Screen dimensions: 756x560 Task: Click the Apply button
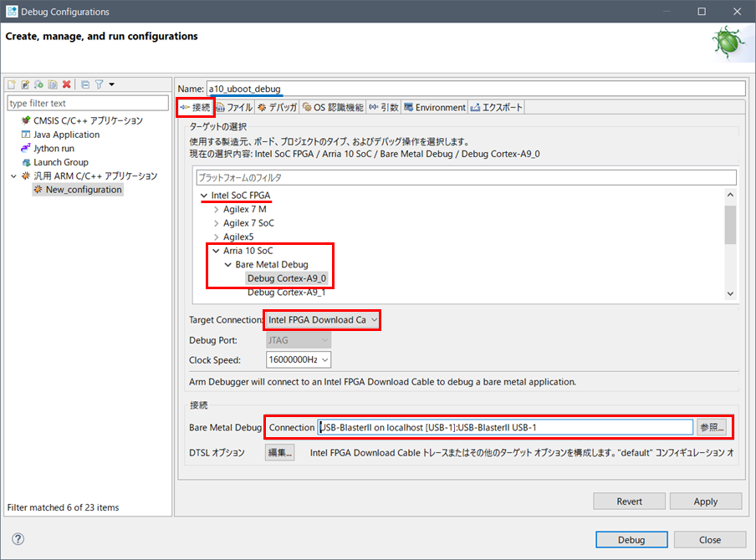(x=705, y=501)
